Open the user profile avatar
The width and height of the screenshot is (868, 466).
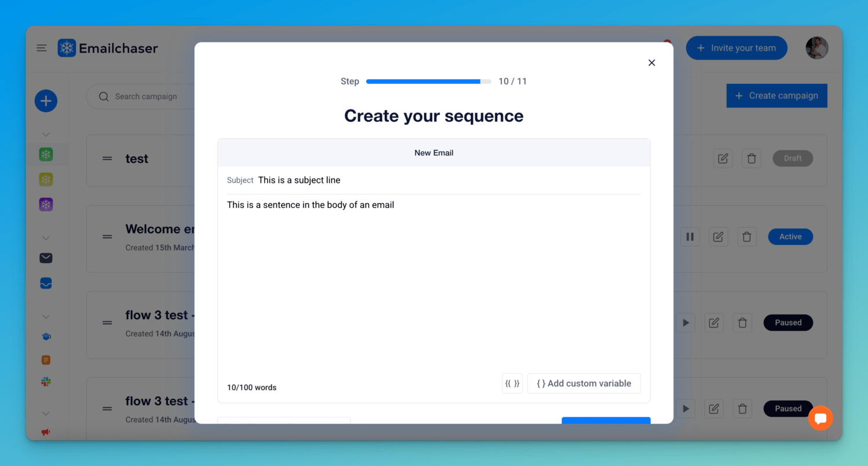point(817,48)
